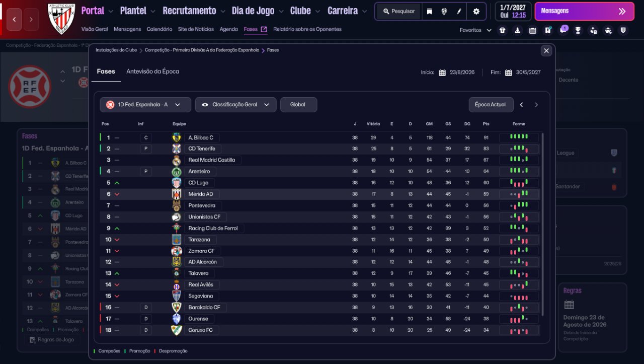This screenshot has height=364, width=644.
Task: Click the chat bubble notification icon
Action: [563, 30]
